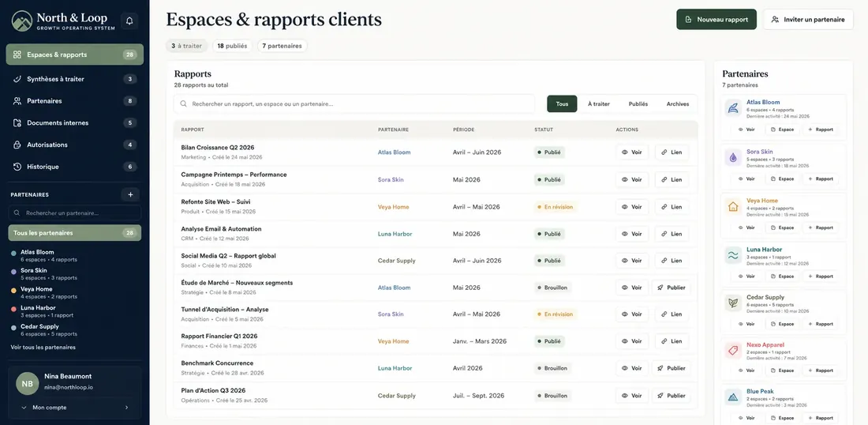Click the NB avatar of Nina Beaumont
This screenshot has width=868, height=425.
(x=27, y=383)
